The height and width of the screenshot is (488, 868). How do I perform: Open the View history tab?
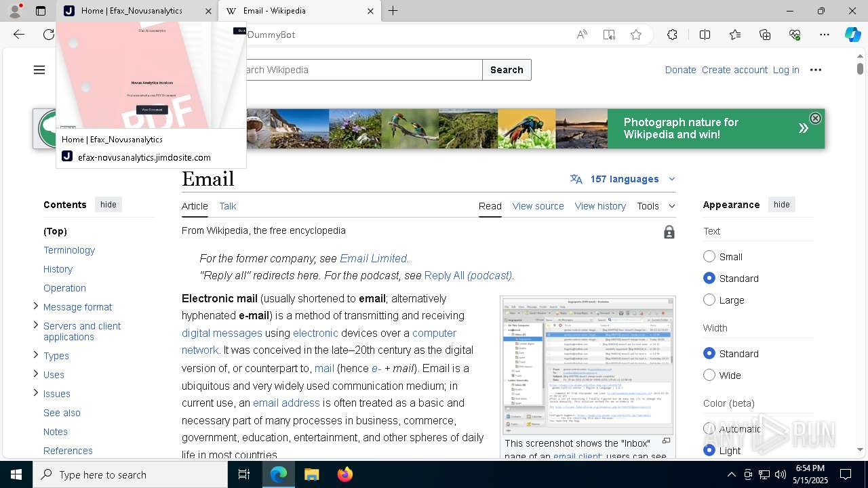click(600, 206)
